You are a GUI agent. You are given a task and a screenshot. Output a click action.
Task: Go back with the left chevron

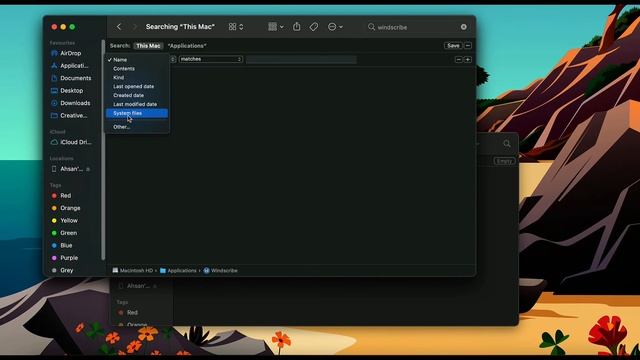(x=119, y=27)
